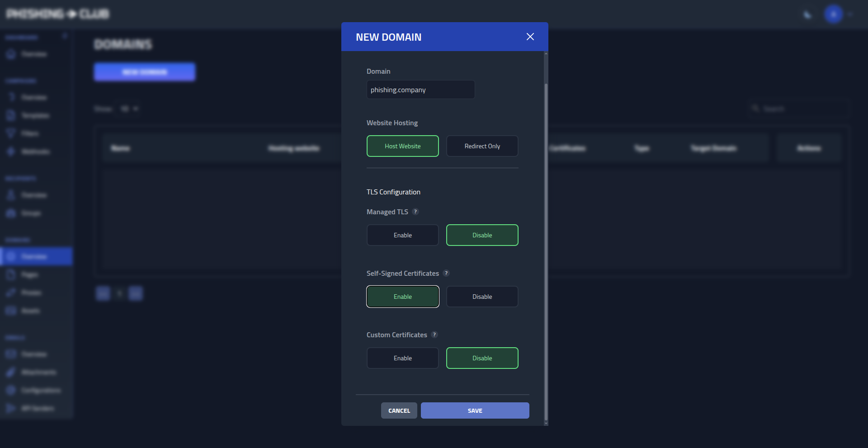Open the Self-Signed Certificates help icon
The image size is (868, 448).
446,273
